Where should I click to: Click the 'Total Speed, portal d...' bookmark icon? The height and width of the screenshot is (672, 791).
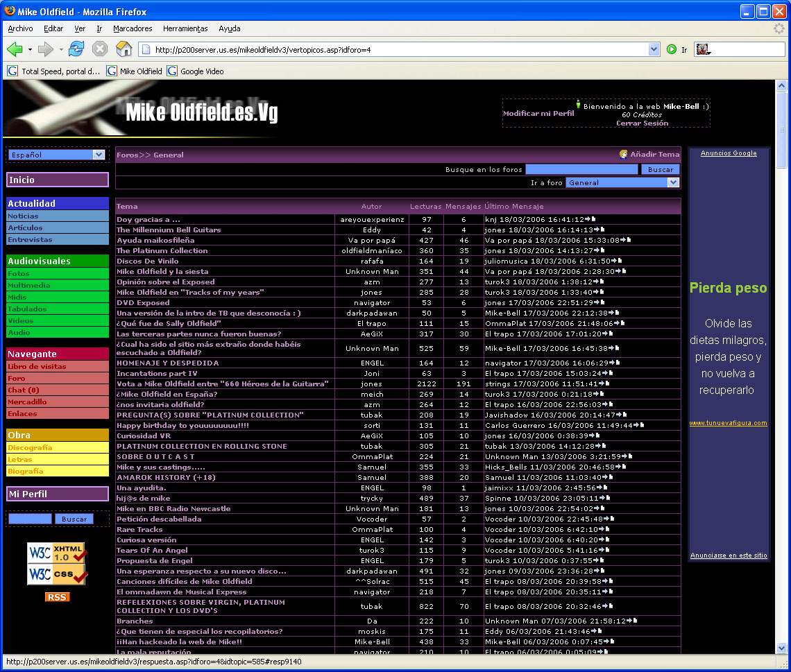point(12,71)
